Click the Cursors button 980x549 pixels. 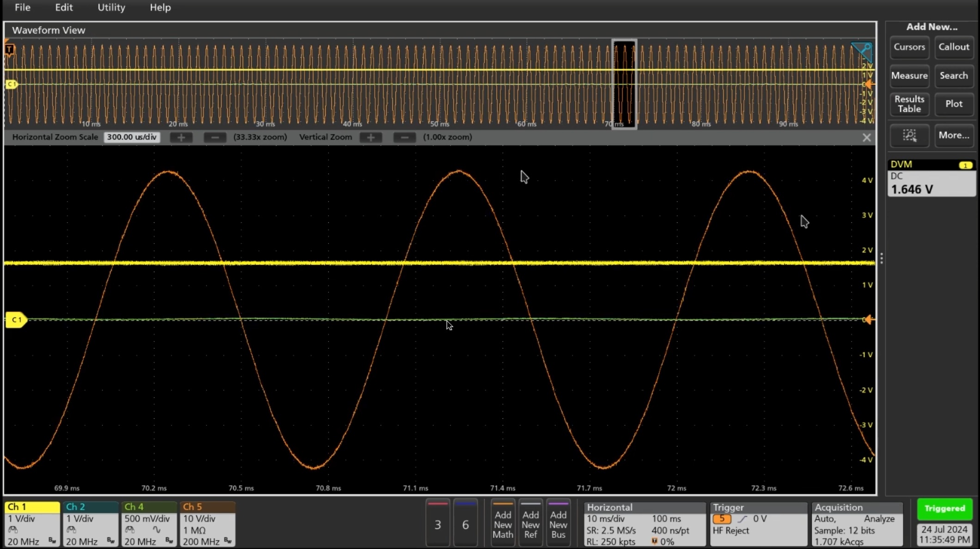pyautogui.click(x=909, y=47)
